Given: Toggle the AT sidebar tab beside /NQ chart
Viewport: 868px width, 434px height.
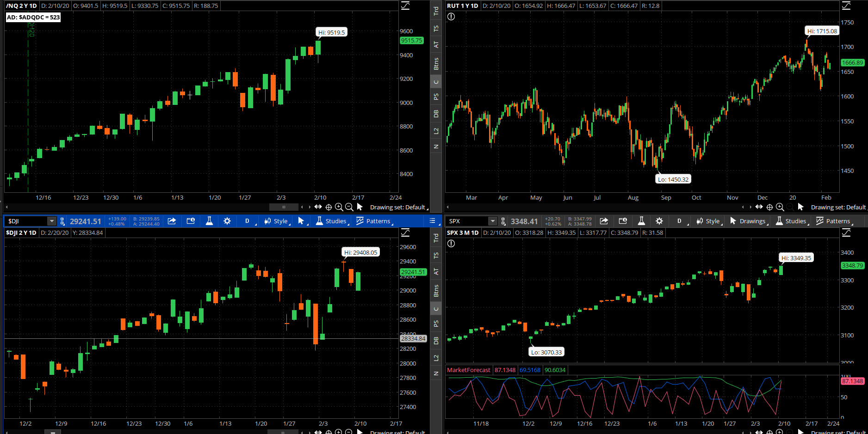Looking at the screenshot, I should coord(436,44).
